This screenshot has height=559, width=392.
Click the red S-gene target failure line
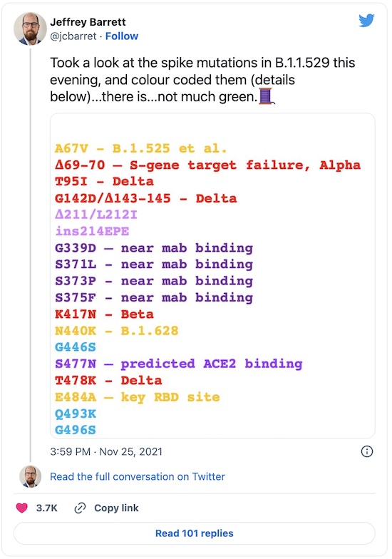207,165
